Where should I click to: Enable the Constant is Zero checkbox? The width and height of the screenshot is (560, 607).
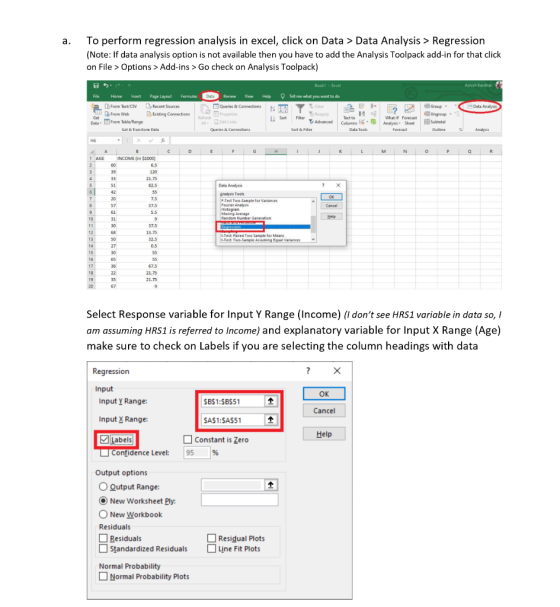pyautogui.click(x=188, y=440)
